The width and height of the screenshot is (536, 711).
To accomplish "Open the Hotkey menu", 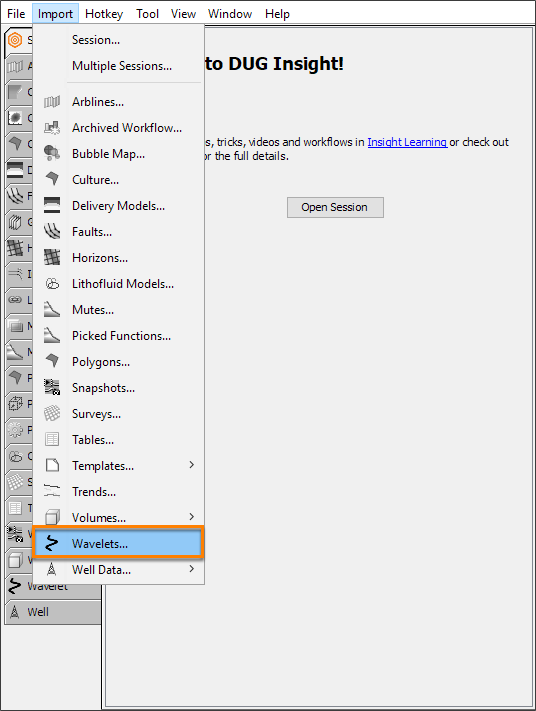I will (x=104, y=14).
